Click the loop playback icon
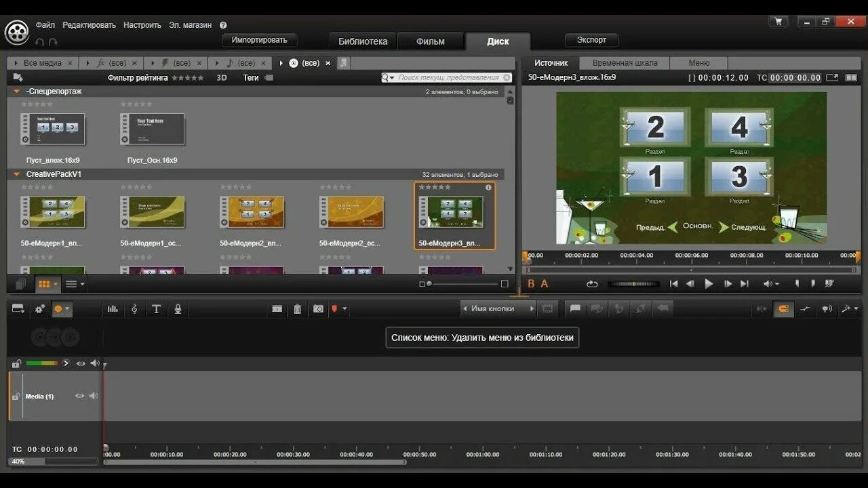 coord(592,284)
